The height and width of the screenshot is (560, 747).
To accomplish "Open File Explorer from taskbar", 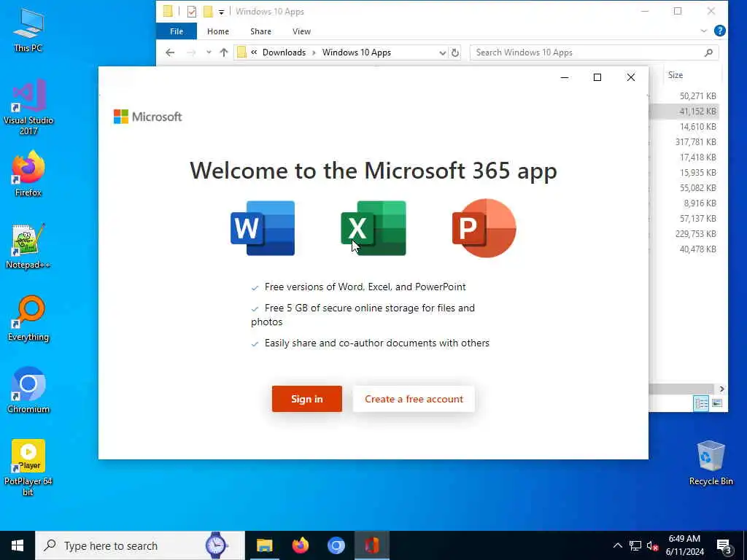I will (x=264, y=545).
